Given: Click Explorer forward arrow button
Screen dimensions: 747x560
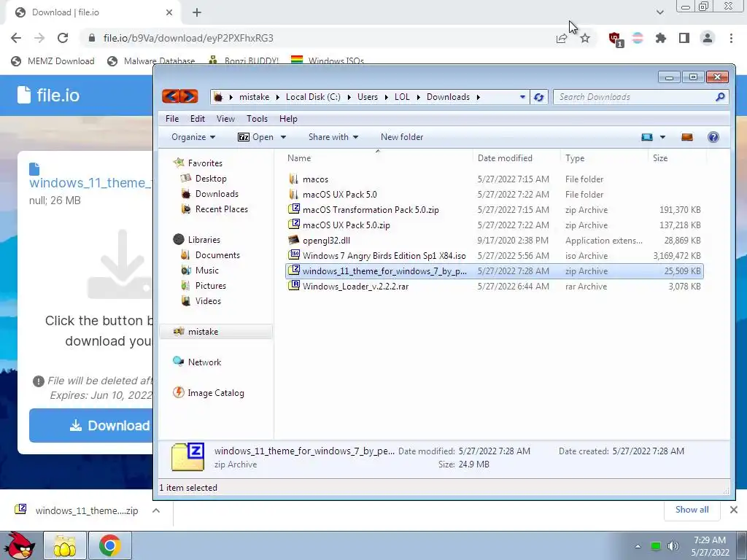Looking at the screenshot, I should (x=189, y=97).
